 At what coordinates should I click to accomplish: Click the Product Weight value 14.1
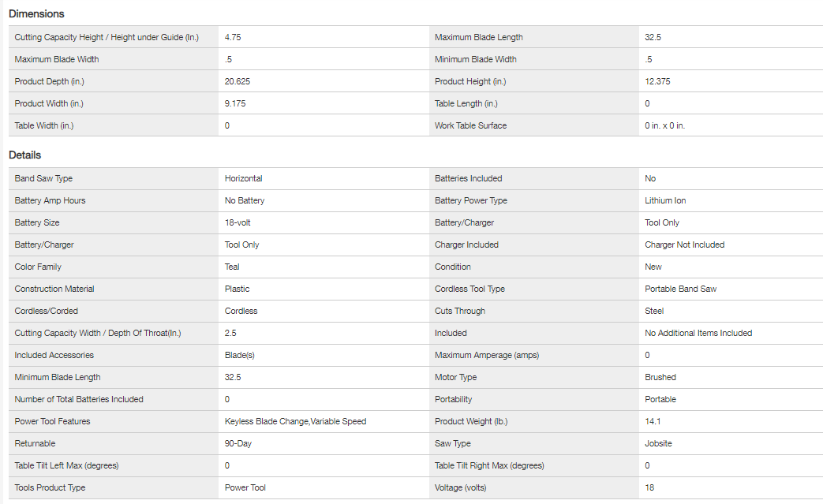[653, 421]
